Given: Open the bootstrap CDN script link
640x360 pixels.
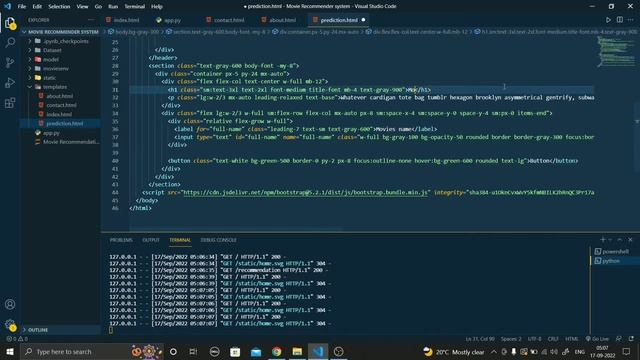Looking at the screenshot, I should coord(305,192).
